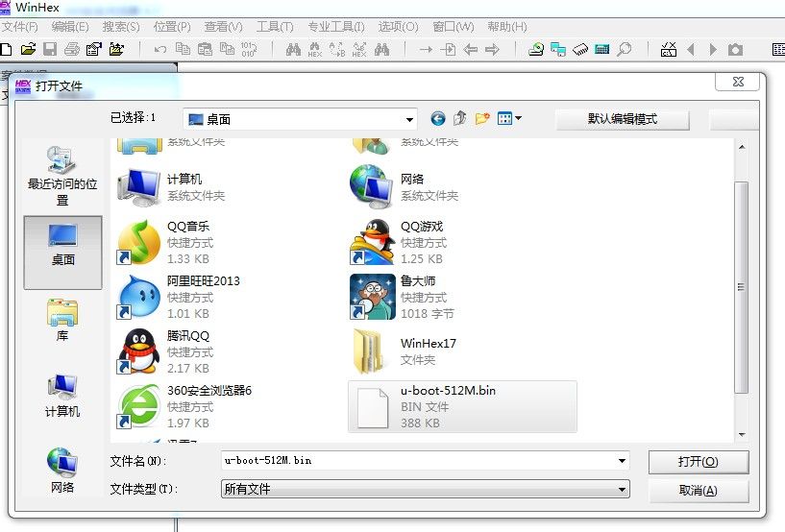This screenshot has height=532, width=785.
Task: Select 库 in places sidebar
Action: tap(62, 321)
